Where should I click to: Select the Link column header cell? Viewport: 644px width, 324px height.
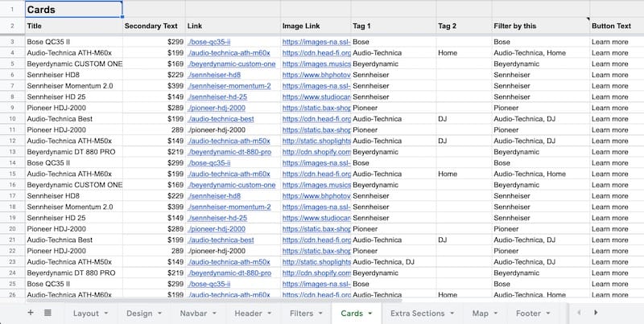coord(233,26)
